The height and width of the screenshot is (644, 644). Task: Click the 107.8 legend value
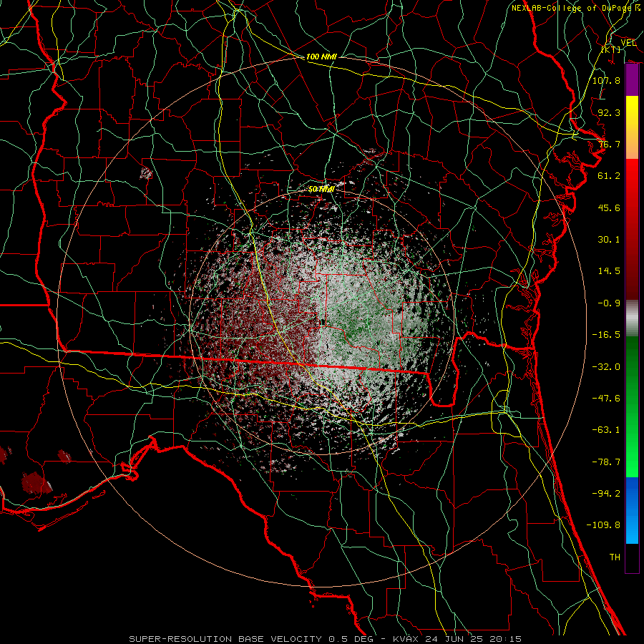(606, 80)
